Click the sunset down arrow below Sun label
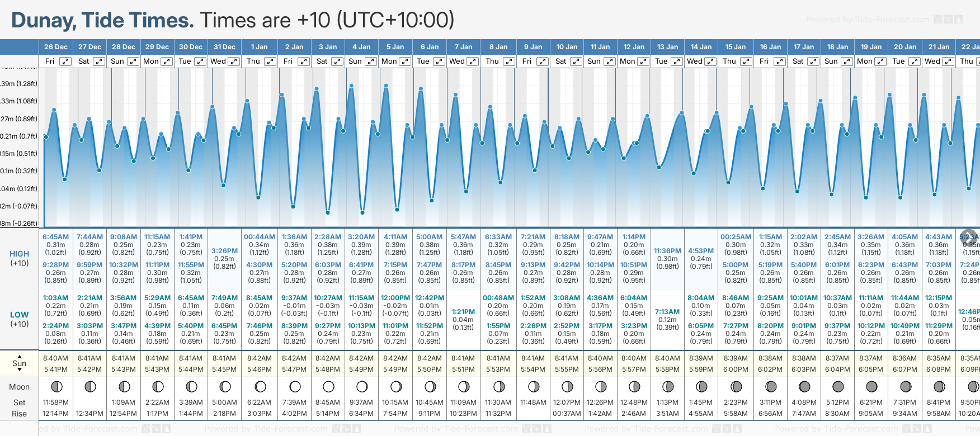Image resolution: width=980 pixels, height=436 pixels. point(20,371)
